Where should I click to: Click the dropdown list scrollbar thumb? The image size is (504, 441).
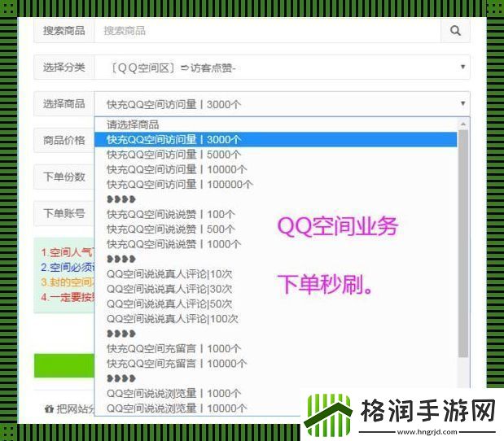(x=463, y=243)
